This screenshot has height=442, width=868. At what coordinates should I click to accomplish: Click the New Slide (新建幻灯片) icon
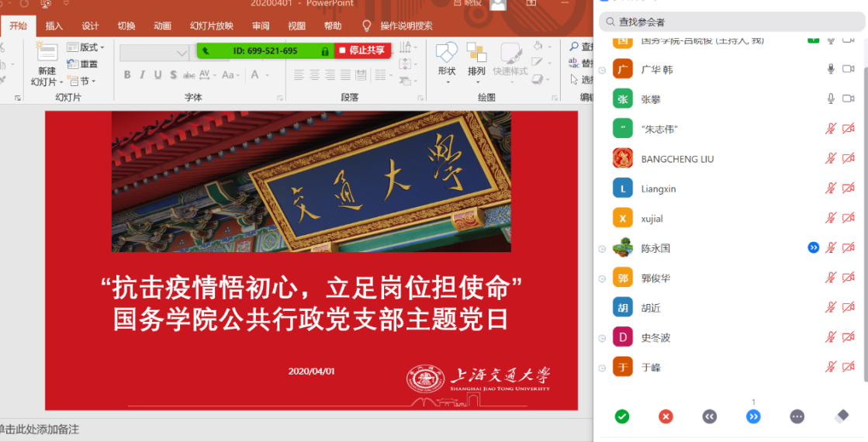[47, 54]
